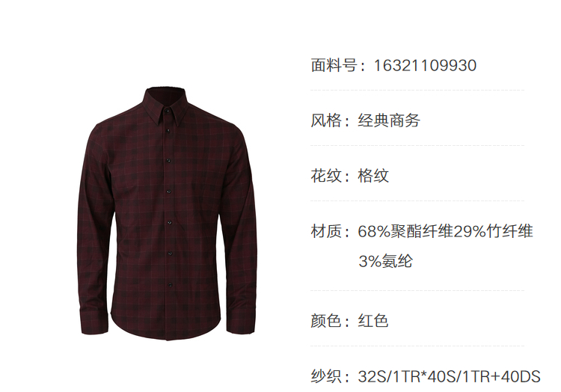Click the 纱织 label
Image resolution: width=561 pixels, height=392 pixels.
[x=325, y=376]
